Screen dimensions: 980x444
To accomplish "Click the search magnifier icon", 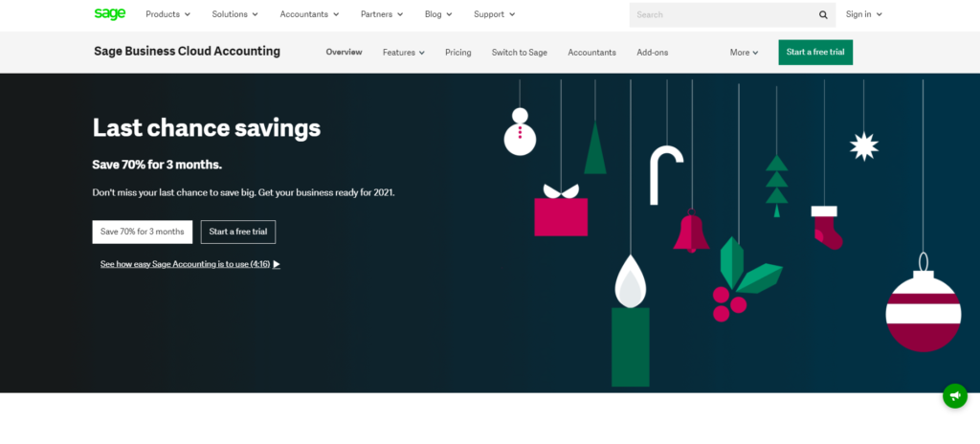I will (x=823, y=15).
